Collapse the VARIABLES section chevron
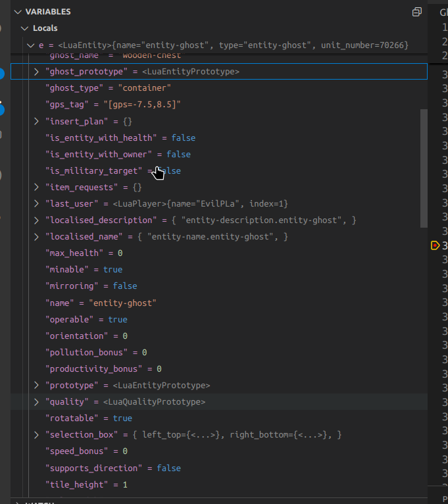This screenshot has width=448, height=504. tap(18, 12)
